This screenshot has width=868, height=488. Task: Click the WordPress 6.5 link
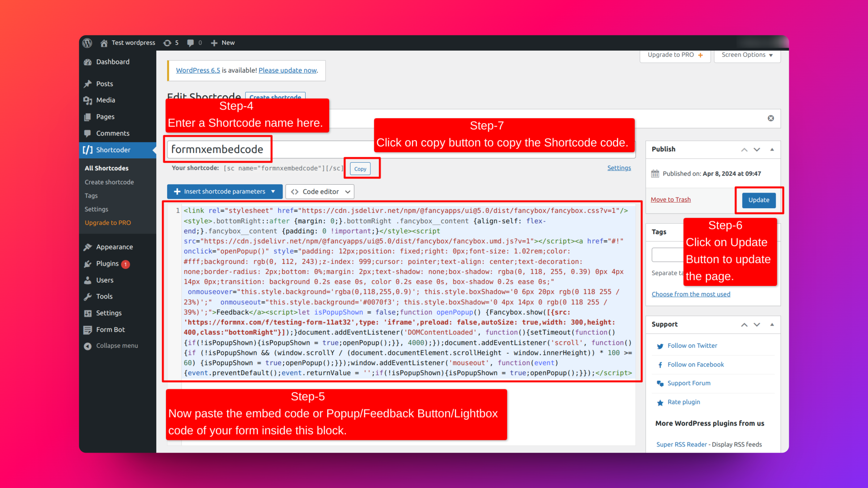click(198, 70)
